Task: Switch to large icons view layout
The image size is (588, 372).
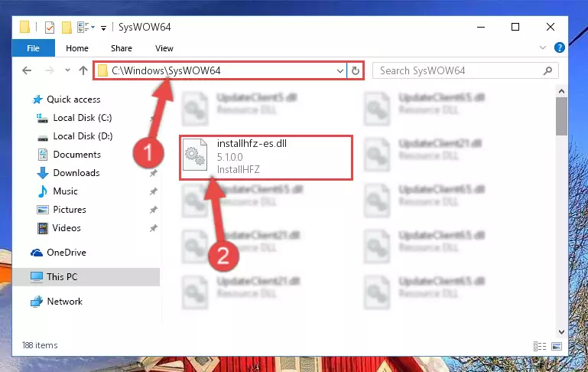Action: [x=557, y=346]
